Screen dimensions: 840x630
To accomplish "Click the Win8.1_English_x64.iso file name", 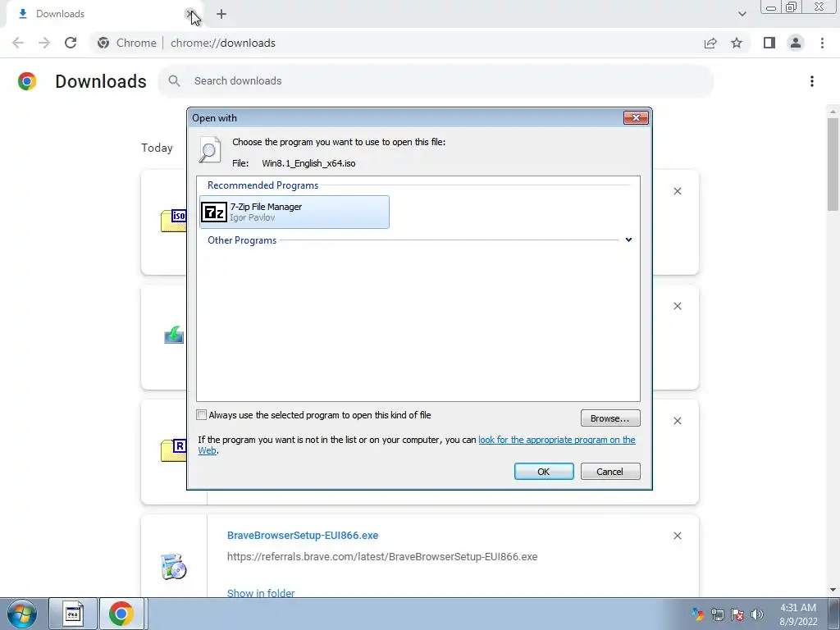I will pos(308,163).
